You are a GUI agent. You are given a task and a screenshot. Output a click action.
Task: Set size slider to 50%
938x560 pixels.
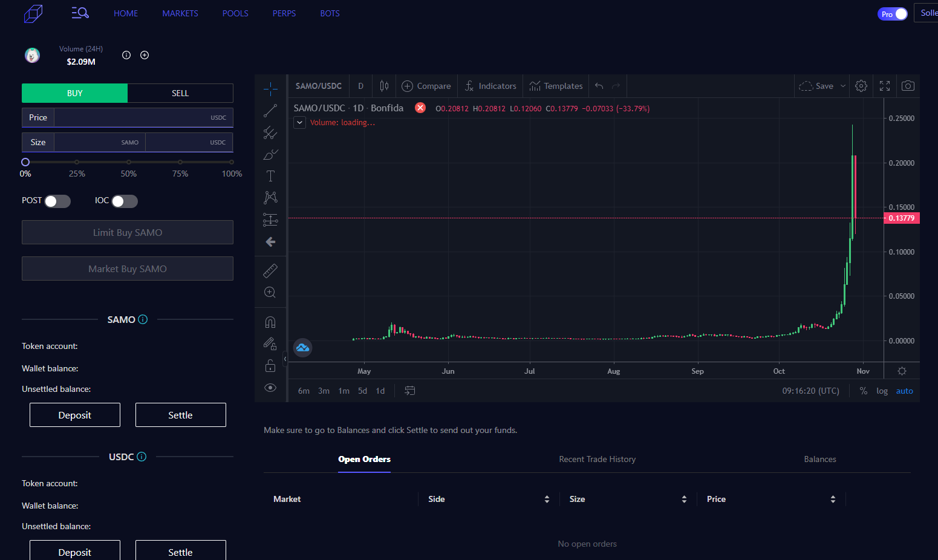129,162
